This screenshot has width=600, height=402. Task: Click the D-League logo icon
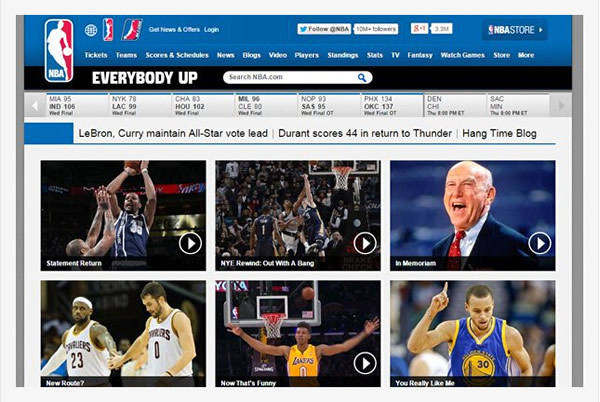click(132, 30)
